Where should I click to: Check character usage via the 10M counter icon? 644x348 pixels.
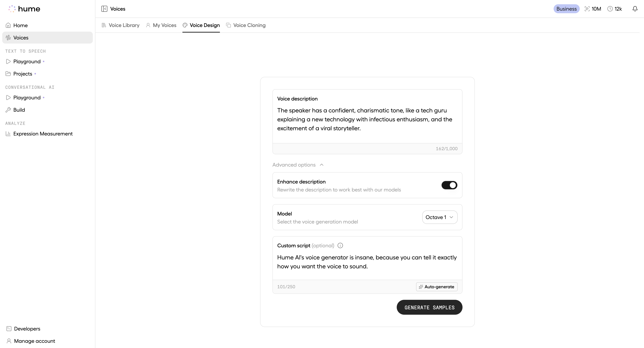point(593,9)
